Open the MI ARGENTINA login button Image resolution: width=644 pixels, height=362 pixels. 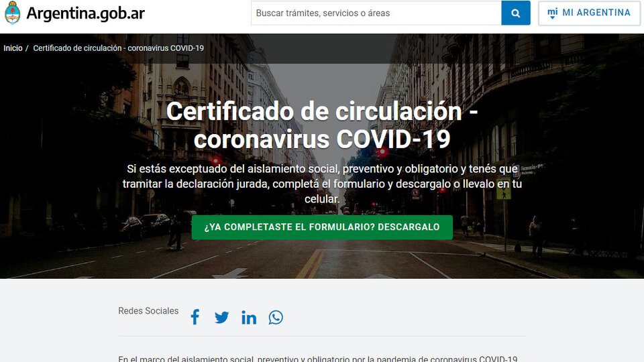point(590,13)
